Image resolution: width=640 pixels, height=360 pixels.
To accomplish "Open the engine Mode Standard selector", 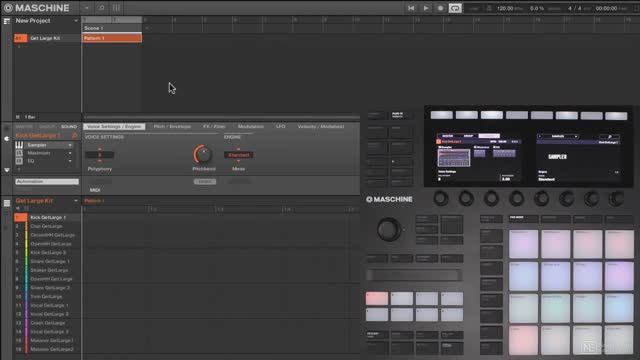I will 238,155.
